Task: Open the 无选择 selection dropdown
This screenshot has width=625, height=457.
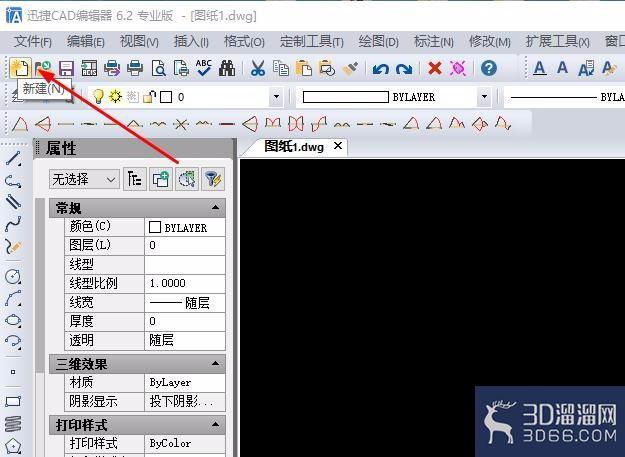Action: (84, 179)
